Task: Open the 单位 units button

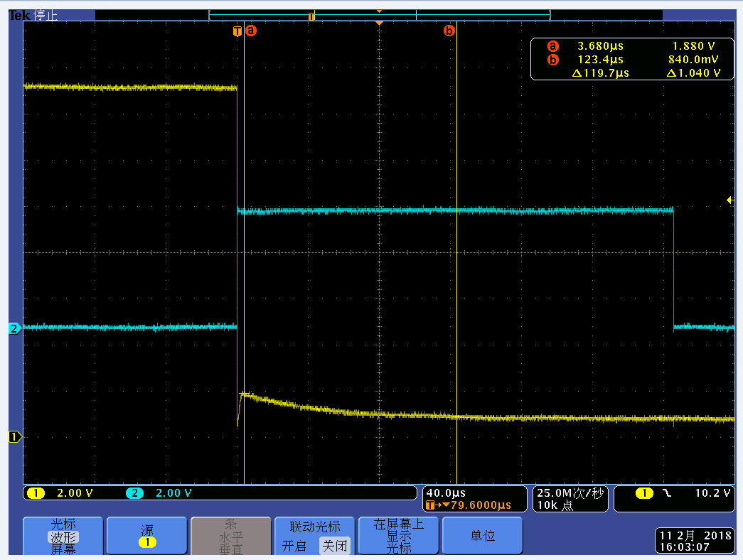Action: [482, 536]
